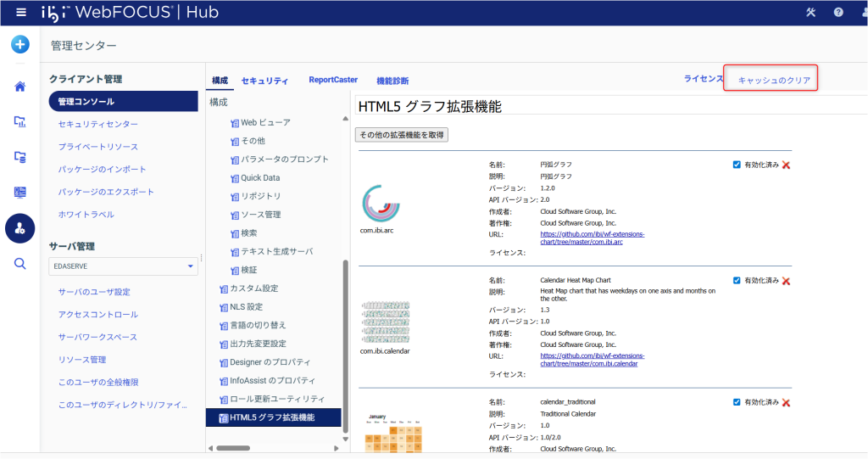This screenshot has height=459, width=868.
Task: Open the NLS 設定 tree item
Action: pos(246,307)
